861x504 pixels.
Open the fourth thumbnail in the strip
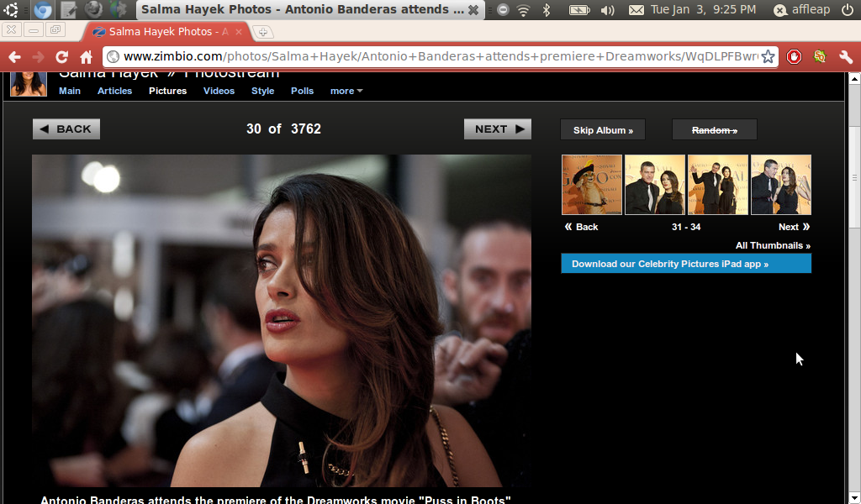(x=781, y=185)
